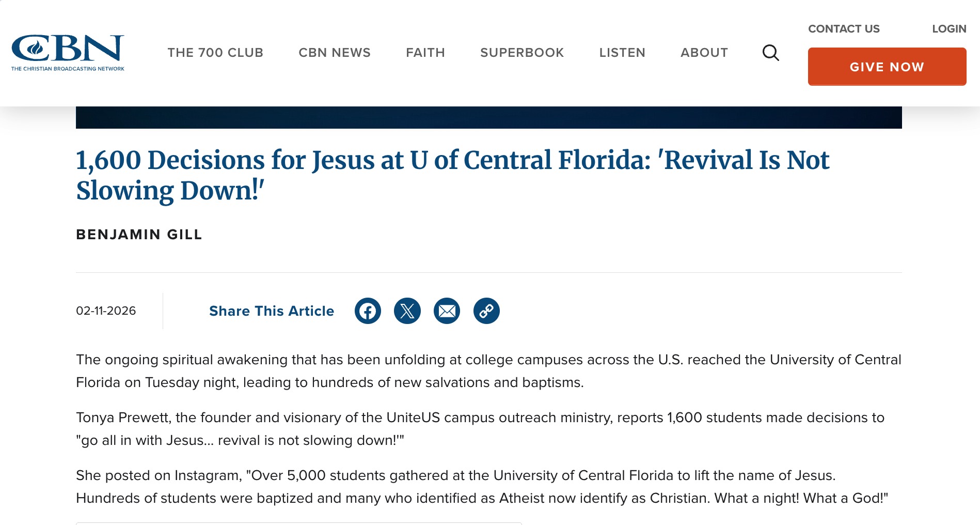Open the Faith navigation item
Screen dimensions: 980x525
[425, 53]
